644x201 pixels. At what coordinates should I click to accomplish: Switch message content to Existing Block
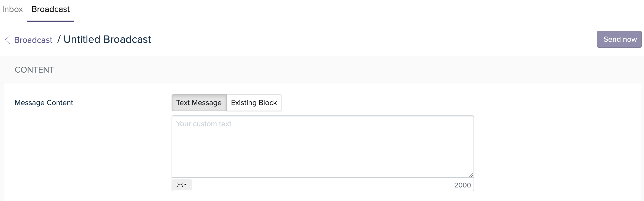pyautogui.click(x=254, y=103)
